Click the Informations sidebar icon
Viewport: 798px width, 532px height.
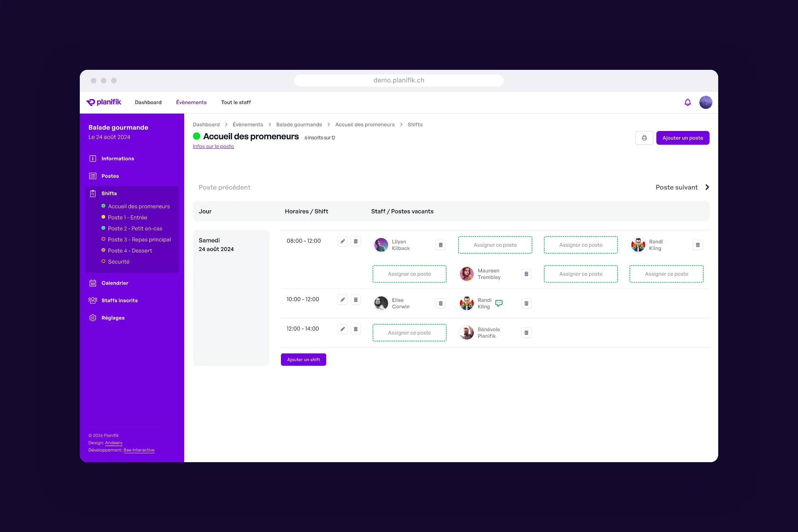[x=93, y=159]
